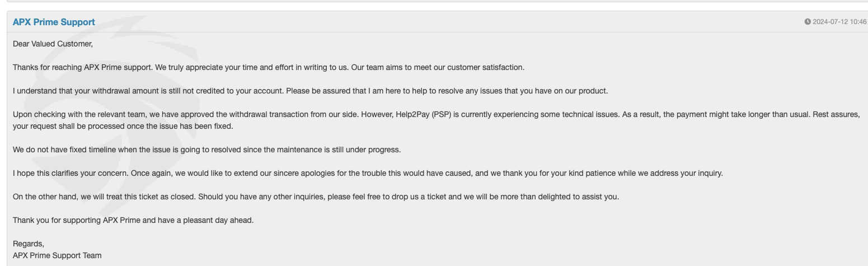This screenshot has height=266, width=868.
Task: Click the clock icon beside the timestamp
Action: pos(808,22)
